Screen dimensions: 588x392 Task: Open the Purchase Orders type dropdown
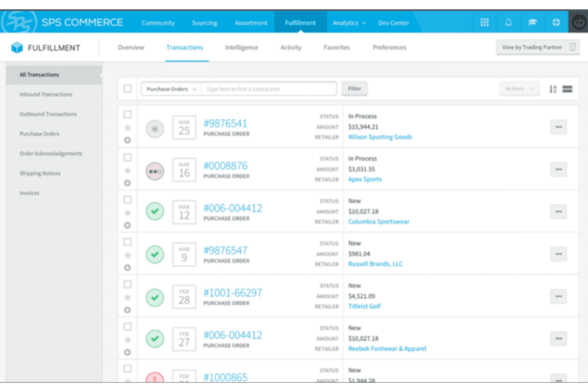point(171,89)
